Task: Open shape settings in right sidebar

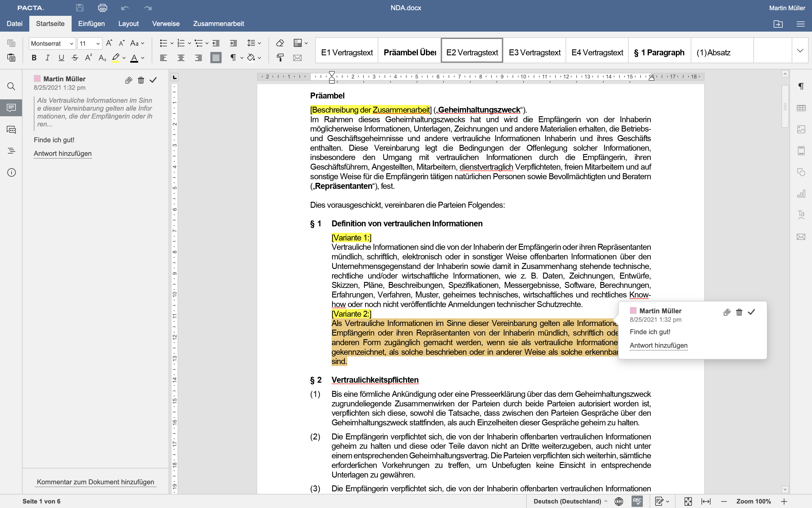Action: (801, 172)
